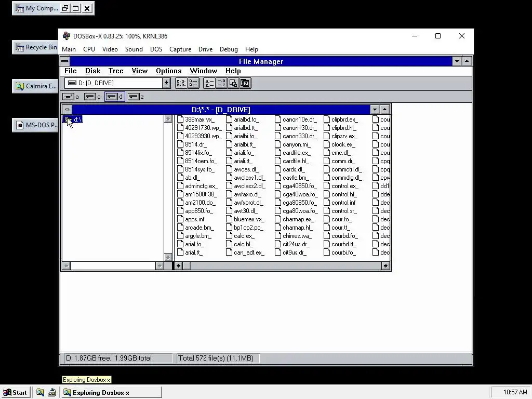Image resolution: width=532 pixels, height=399 pixels.
Task: Click tree pane vertical scrollbar down arrow
Action: click(x=168, y=257)
